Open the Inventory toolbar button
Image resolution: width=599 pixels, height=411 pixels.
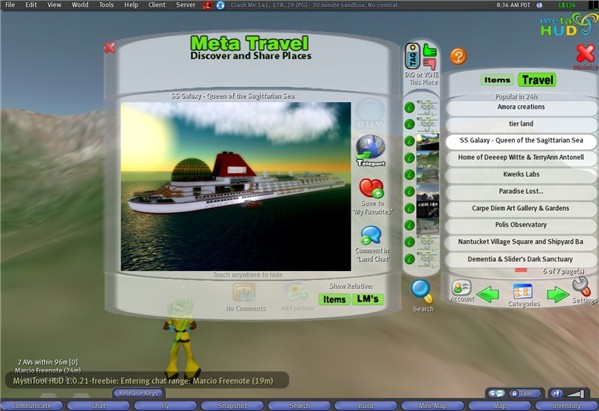point(567,406)
